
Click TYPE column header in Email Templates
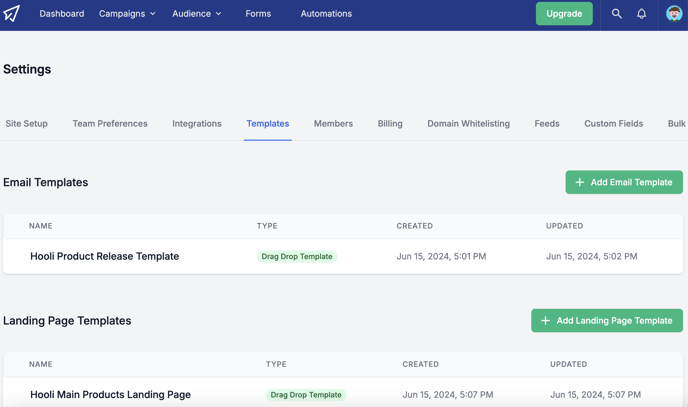pyautogui.click(x=267, y=226)
